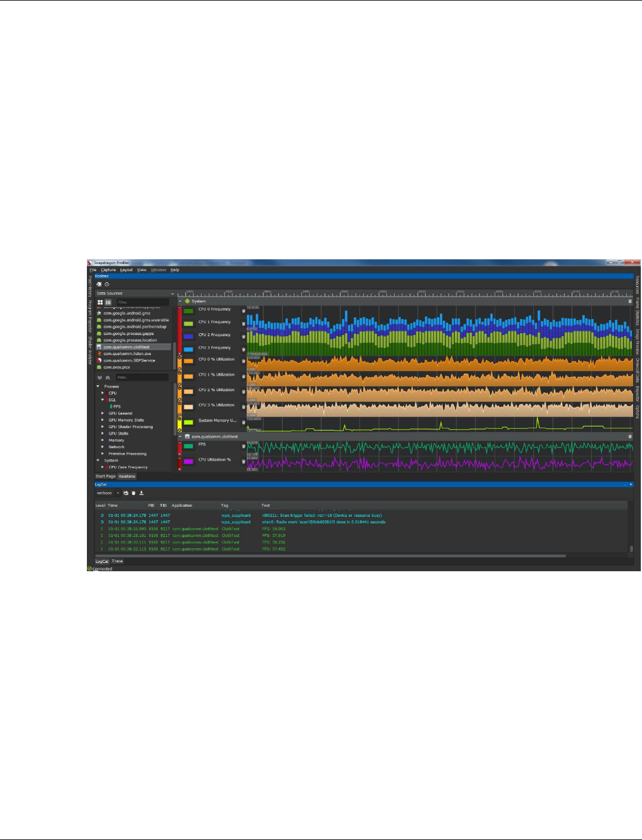Screen dimensions: 642x840
Task: Switch to the Realtime bottom tab
Action: tap(127, 476)
